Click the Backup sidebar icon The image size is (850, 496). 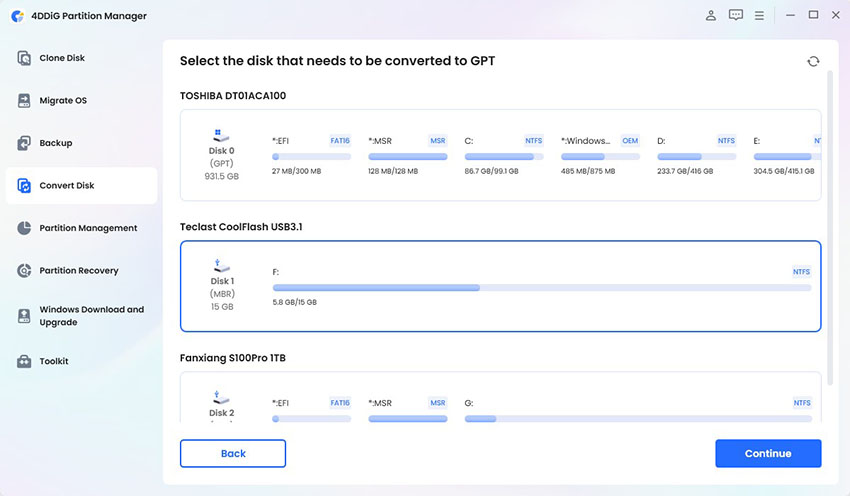click(24, 143)
